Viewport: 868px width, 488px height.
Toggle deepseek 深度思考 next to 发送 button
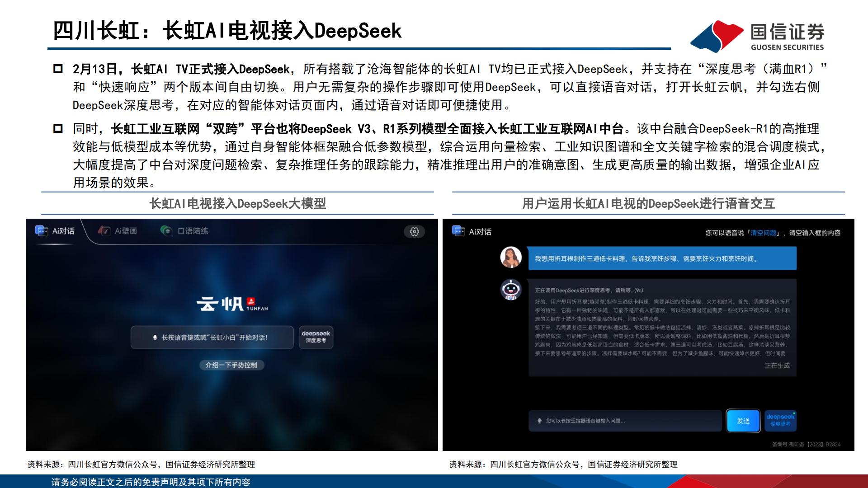pos(780,421)
